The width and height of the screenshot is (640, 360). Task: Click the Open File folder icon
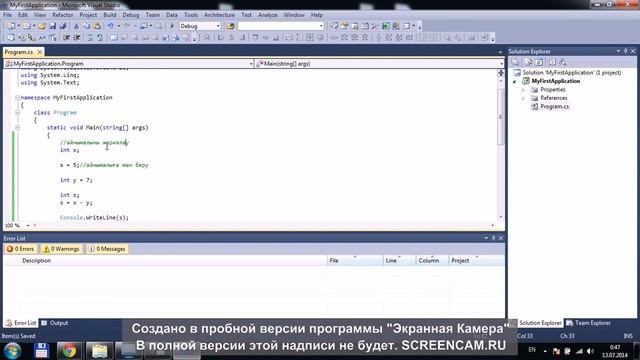pyautogui.click(x=42, y=26)
